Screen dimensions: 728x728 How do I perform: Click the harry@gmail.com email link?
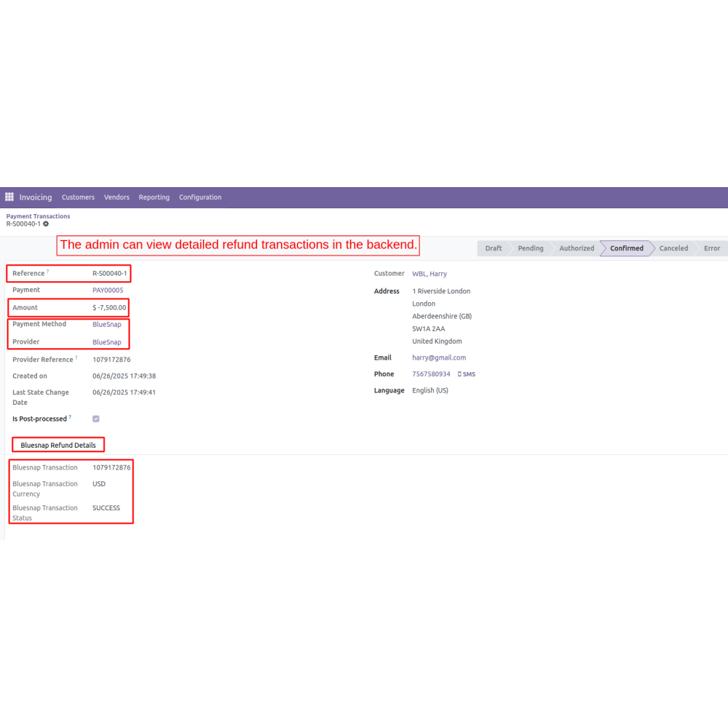(439, 357)
